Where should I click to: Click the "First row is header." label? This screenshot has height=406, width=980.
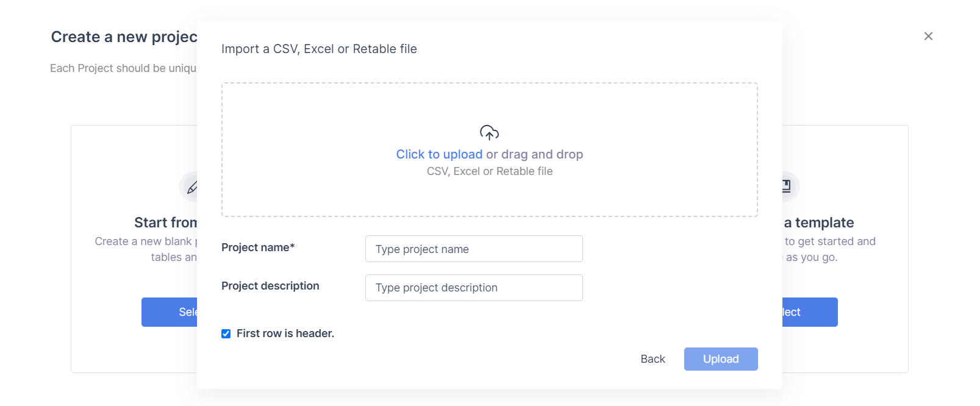285,333
